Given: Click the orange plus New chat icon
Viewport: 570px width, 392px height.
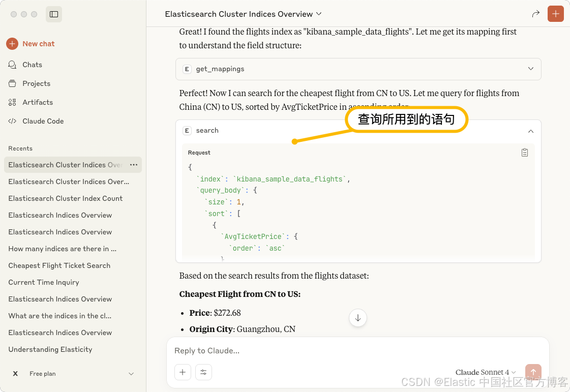Looking at the screenshot, I should coord(12,44).
